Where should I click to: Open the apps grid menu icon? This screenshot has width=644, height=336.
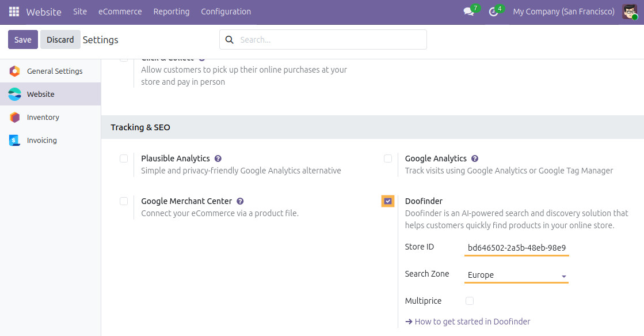tap(14, 12)
